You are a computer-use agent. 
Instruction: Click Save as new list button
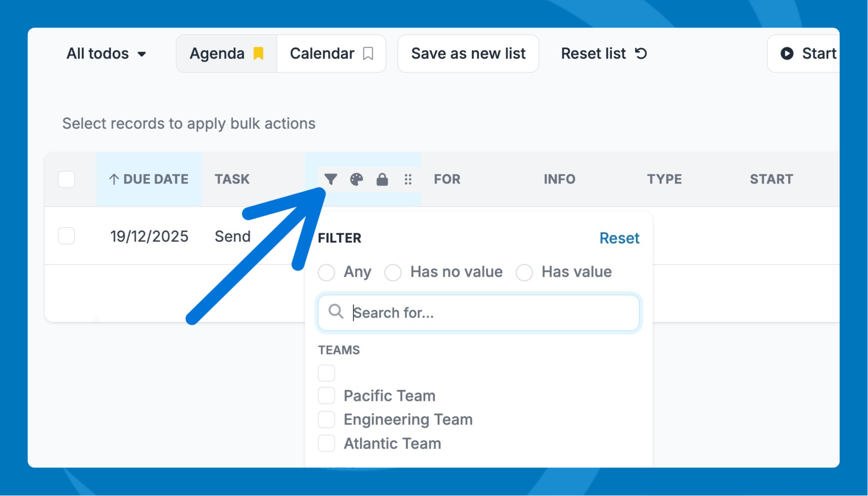click(x=468, y=54)
